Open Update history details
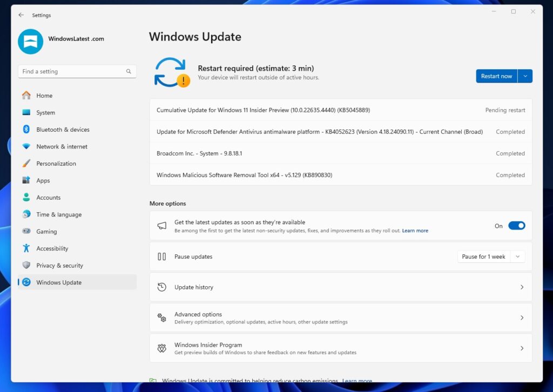 [x=341, y=287]
